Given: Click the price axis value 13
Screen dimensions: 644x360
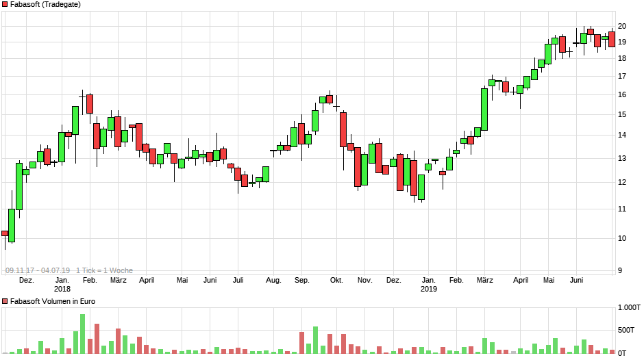Looking at the screenshot, I should pyautogui.click(x=622, y=159).
